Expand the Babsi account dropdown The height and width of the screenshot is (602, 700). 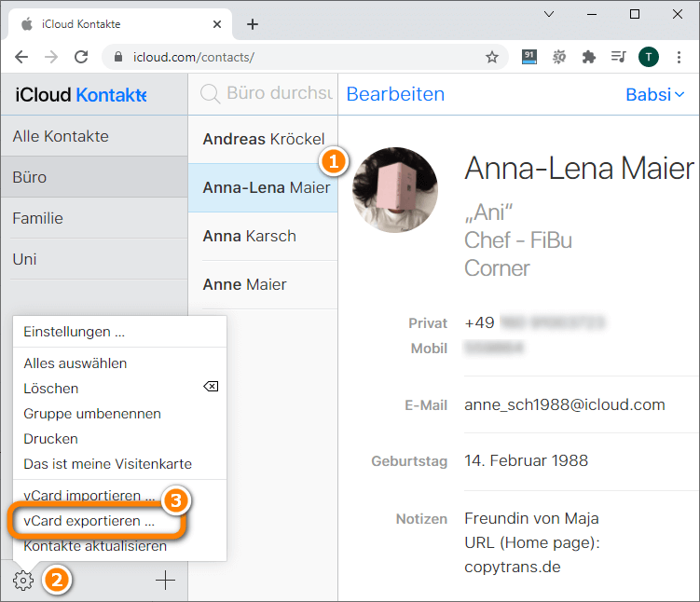pyautogui.click(x=655, y=95)
